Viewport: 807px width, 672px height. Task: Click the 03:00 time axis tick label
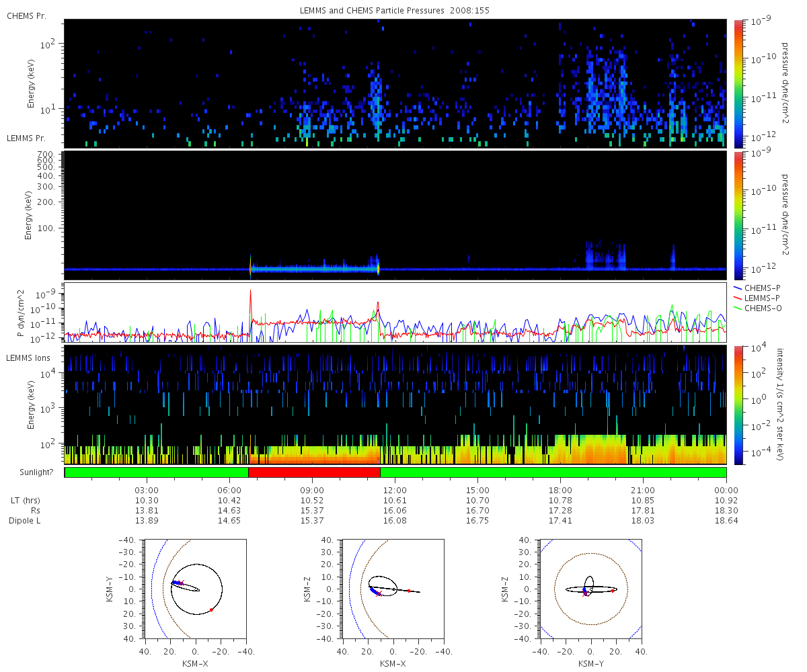click(x=147, y=491)
